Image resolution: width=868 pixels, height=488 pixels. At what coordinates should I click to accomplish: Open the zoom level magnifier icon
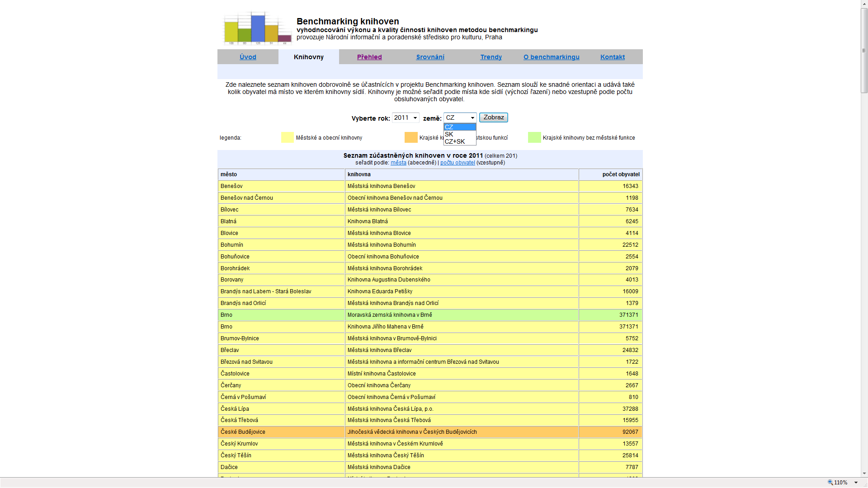click(830, 482)
